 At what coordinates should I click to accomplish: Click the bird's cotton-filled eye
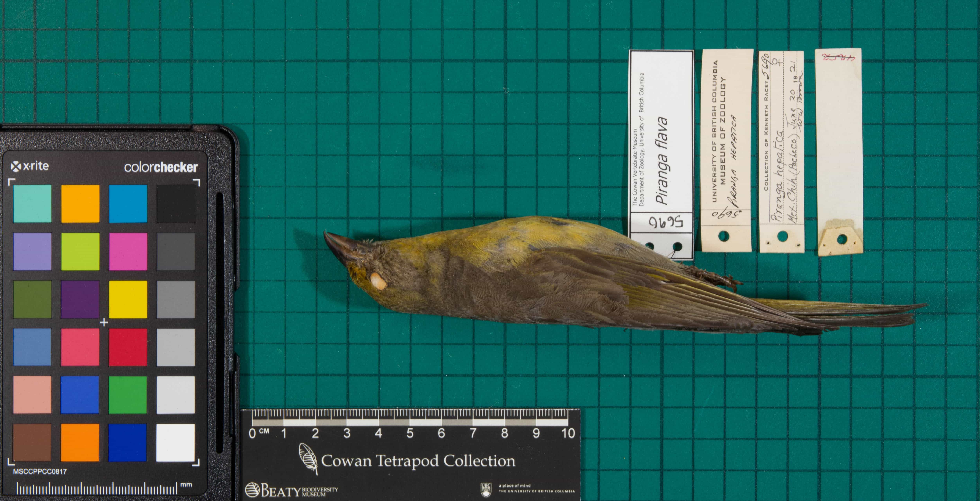point(379,281)
